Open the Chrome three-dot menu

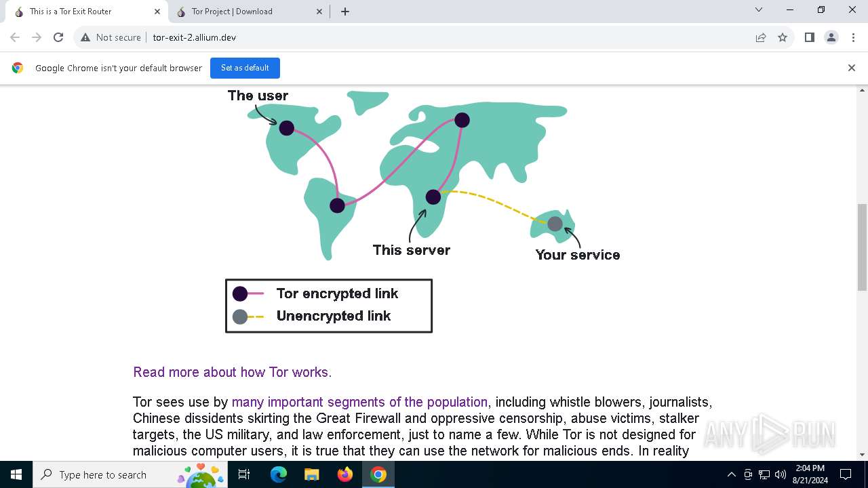coord(853,37)
